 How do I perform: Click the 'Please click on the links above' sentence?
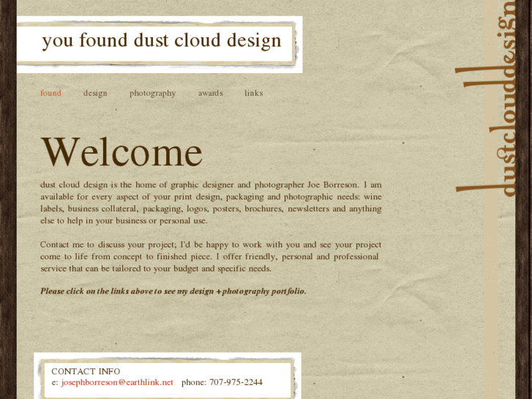[173, 291]
